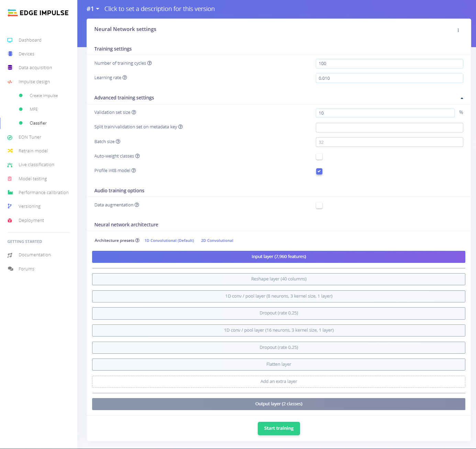Click the Edge Impulse logo
This screenshot has height=449, width=476.
click(38, 13)
